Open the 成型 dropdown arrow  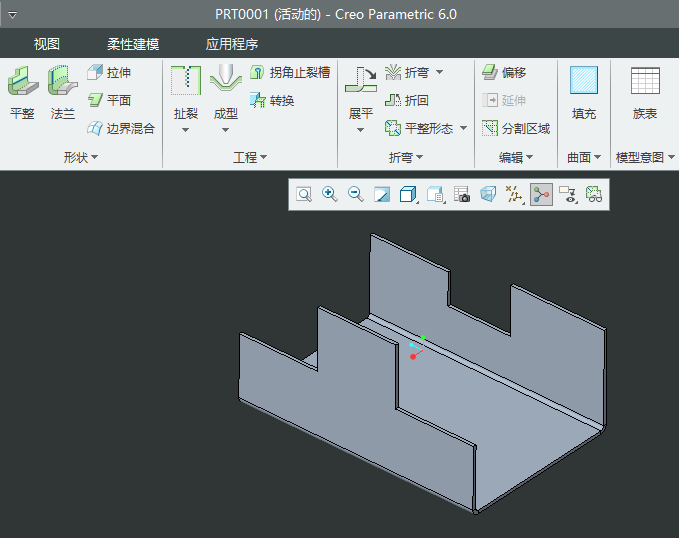point(225,130)
